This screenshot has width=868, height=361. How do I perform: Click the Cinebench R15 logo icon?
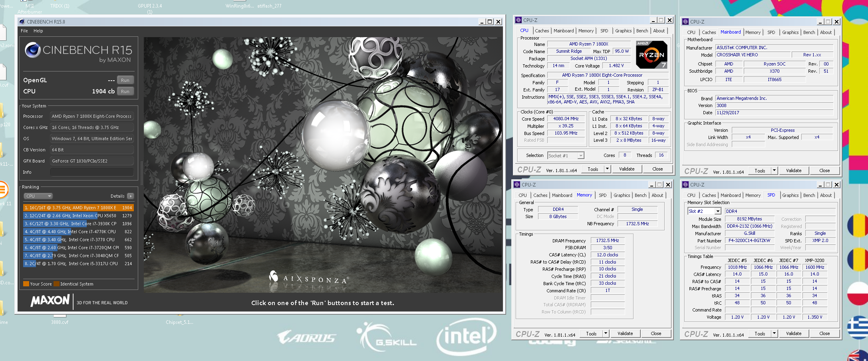[x=32, y=50]
